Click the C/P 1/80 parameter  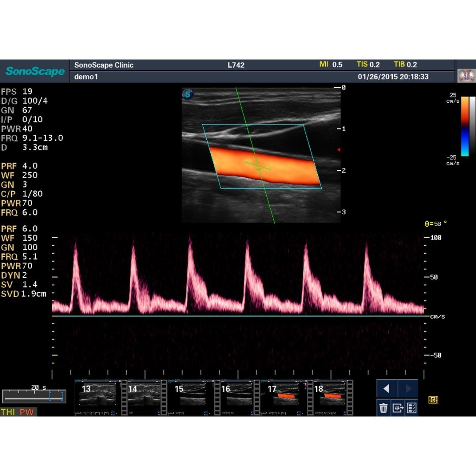22,193
